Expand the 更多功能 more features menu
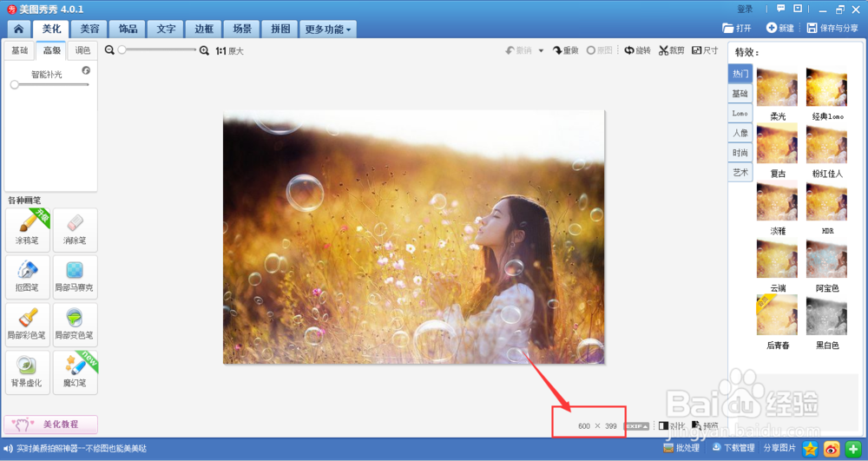This screenshot has width=868, height=461. tap(328, 30)
